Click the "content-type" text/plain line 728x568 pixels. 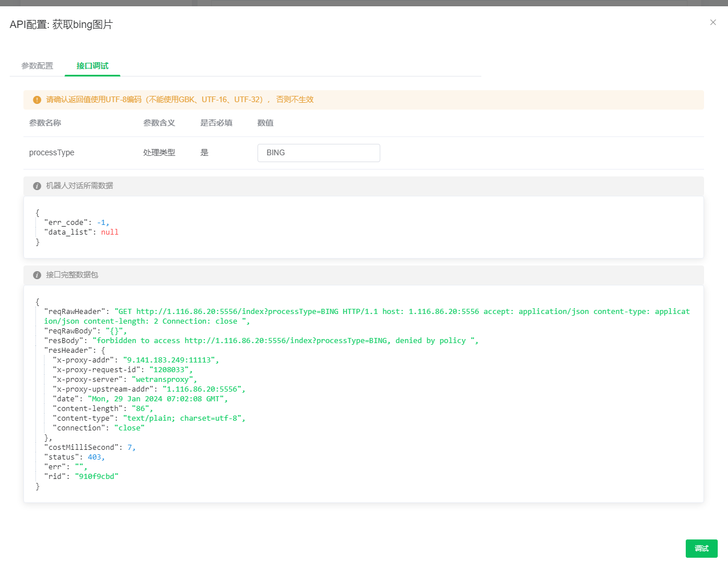coord(149,418)
